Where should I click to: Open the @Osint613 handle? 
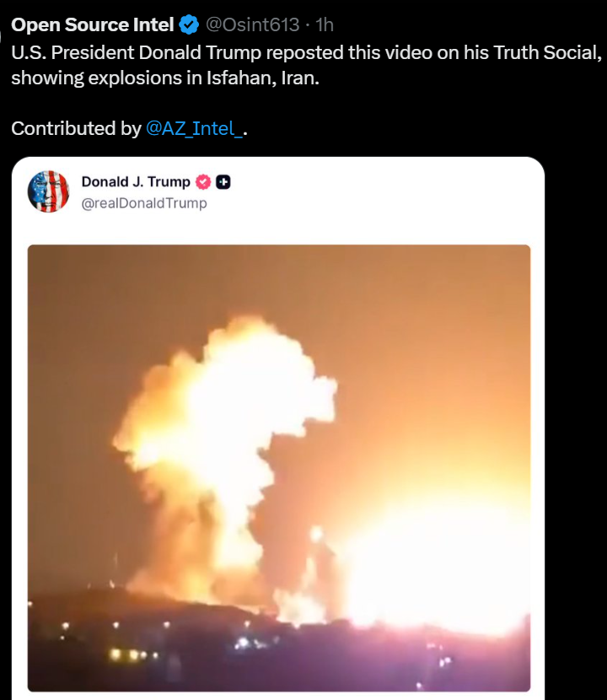point(252,24)
